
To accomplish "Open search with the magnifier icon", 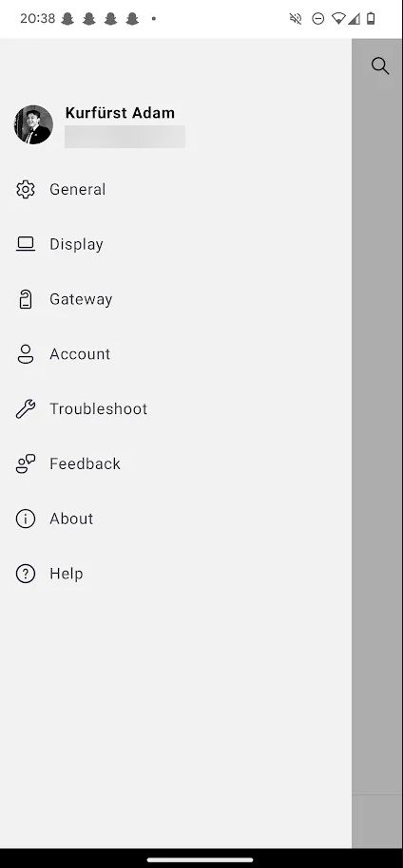I will tap(380, 66).
